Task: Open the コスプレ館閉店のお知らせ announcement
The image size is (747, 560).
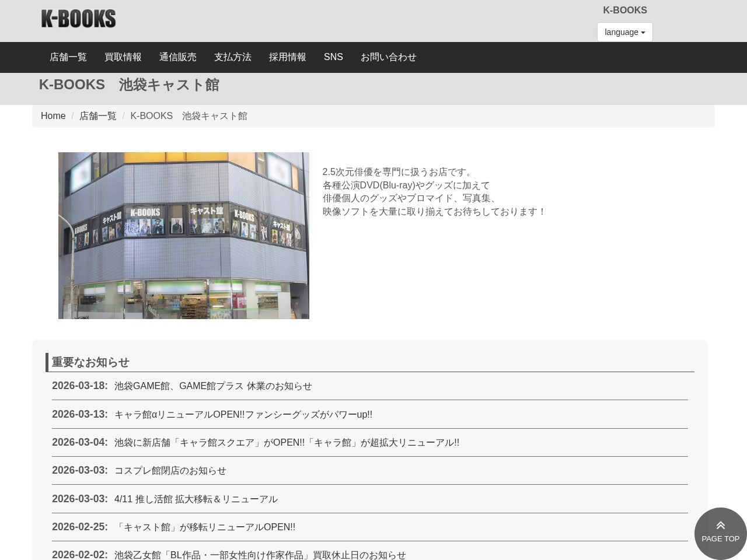Action: coord(170,471)
